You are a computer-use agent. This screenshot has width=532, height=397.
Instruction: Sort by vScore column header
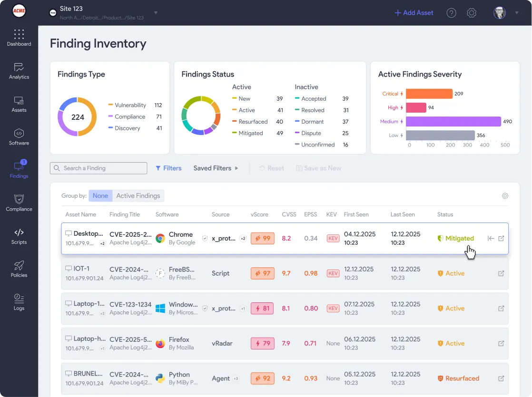[259, 214]
